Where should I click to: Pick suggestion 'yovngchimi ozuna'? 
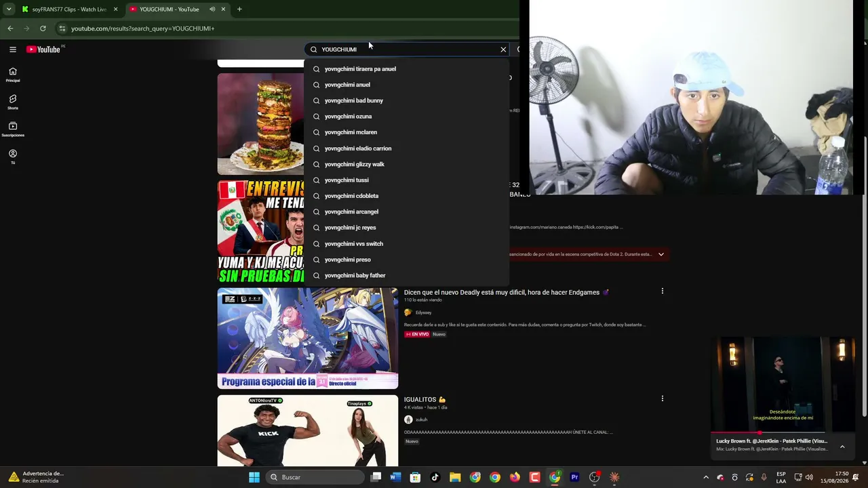[x=407, y=117]
